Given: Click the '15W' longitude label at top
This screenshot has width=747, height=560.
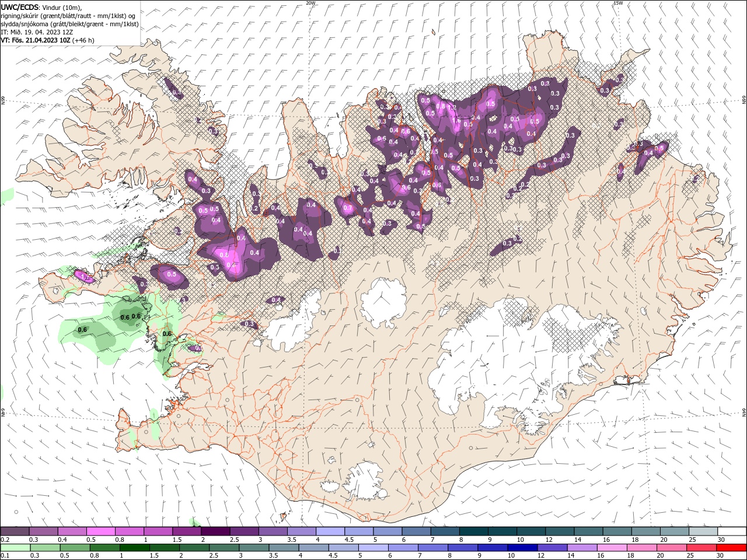Looking at the screenshot, I should 618,3.
